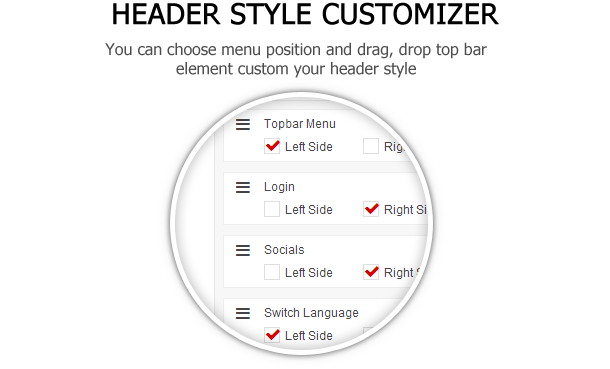Disable the Login Right Side checkbox
The height and width of the screenshot is (369, 610).
pos(371,209)
